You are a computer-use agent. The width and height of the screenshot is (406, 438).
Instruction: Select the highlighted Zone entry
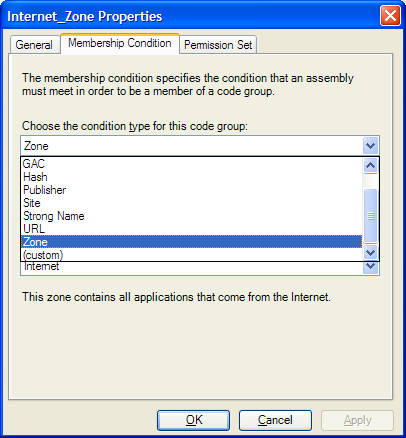[x=192, y=242]
